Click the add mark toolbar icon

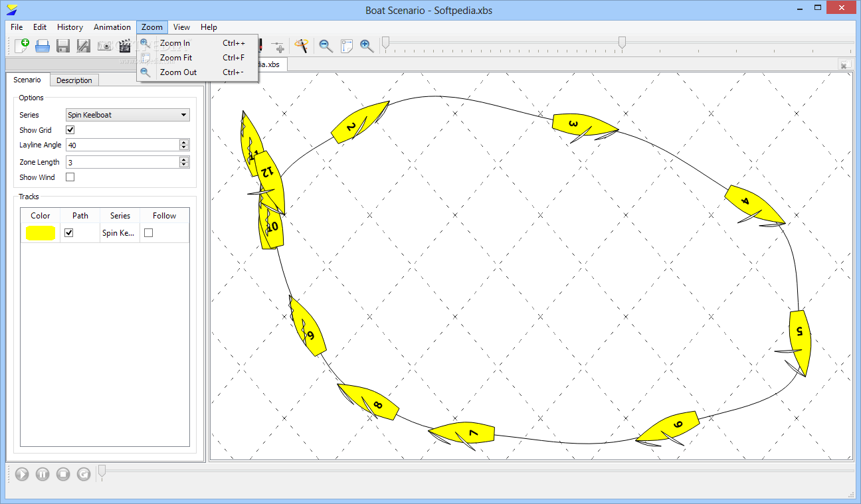[x=279, y=46]
